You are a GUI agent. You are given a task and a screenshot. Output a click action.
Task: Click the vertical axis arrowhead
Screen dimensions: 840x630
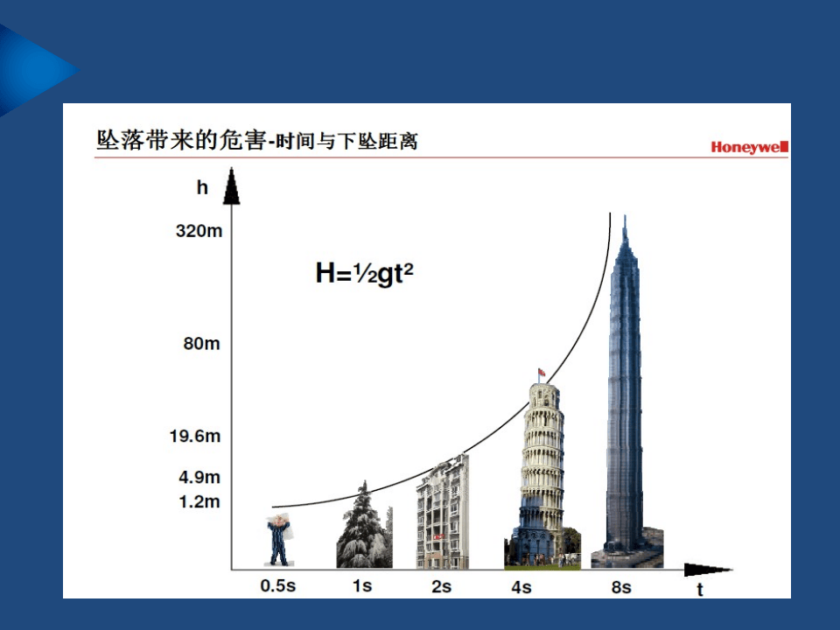(x=231, y=185)
